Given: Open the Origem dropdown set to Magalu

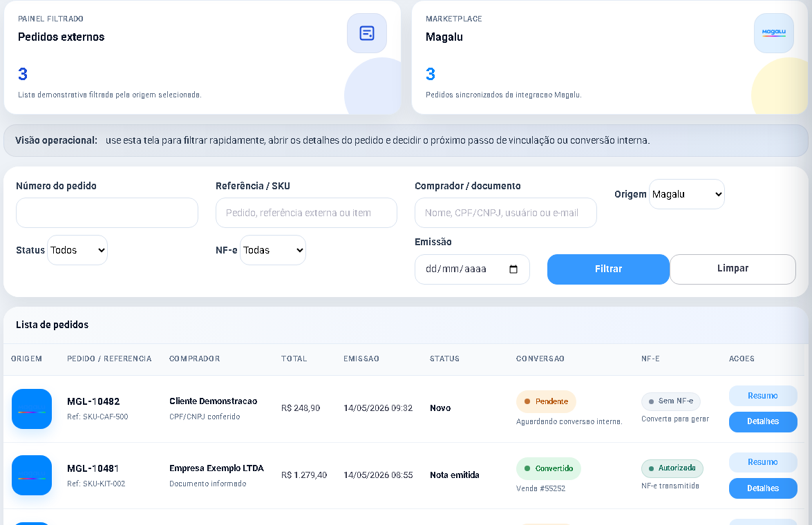Looking at the screenshot, I should [x=687, y=194].
